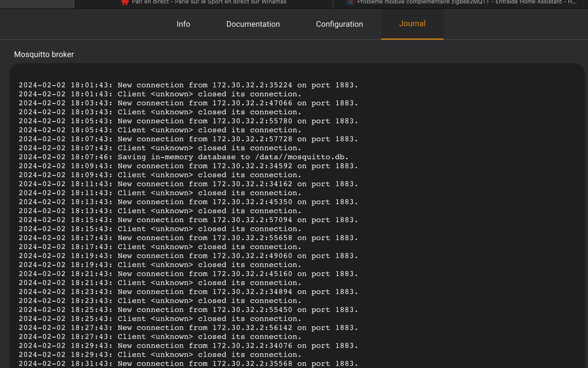Switch to the zigbee2MQTT problem browser tab
588x368 pixels.
tap(466, 2)
